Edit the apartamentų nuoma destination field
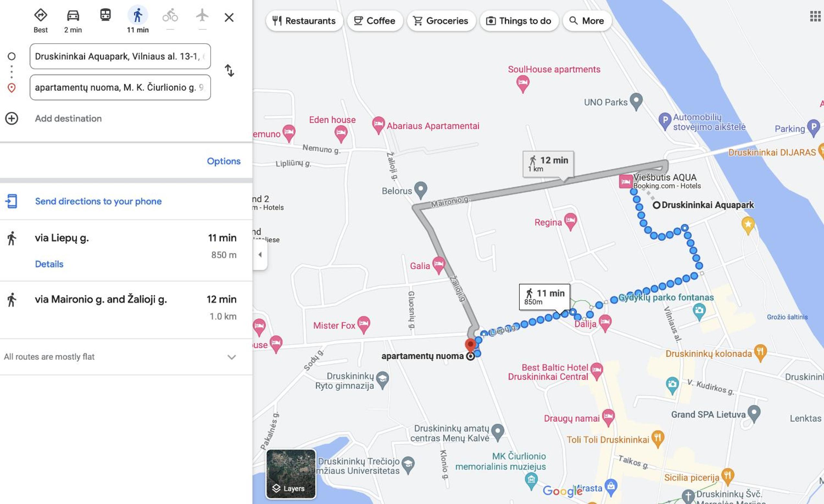This screenshot has width=824, height=504. click(120, 87)
